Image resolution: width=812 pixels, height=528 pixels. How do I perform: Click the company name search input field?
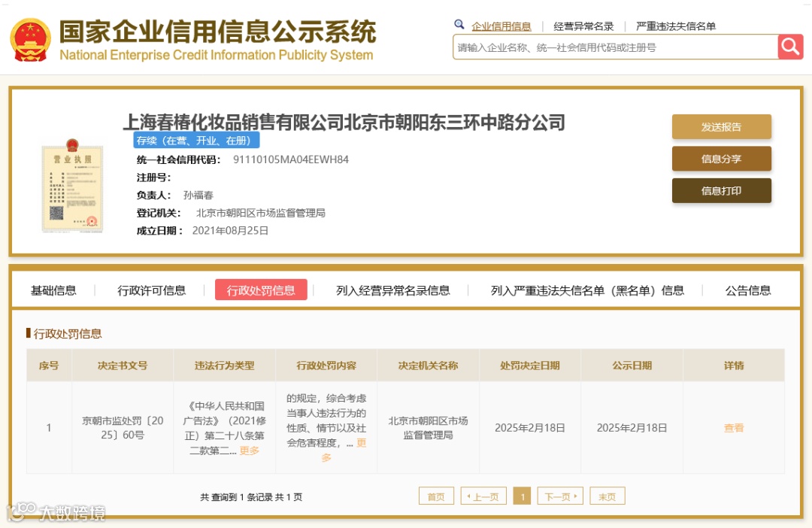pyautogui.click(x=615, y=47)
